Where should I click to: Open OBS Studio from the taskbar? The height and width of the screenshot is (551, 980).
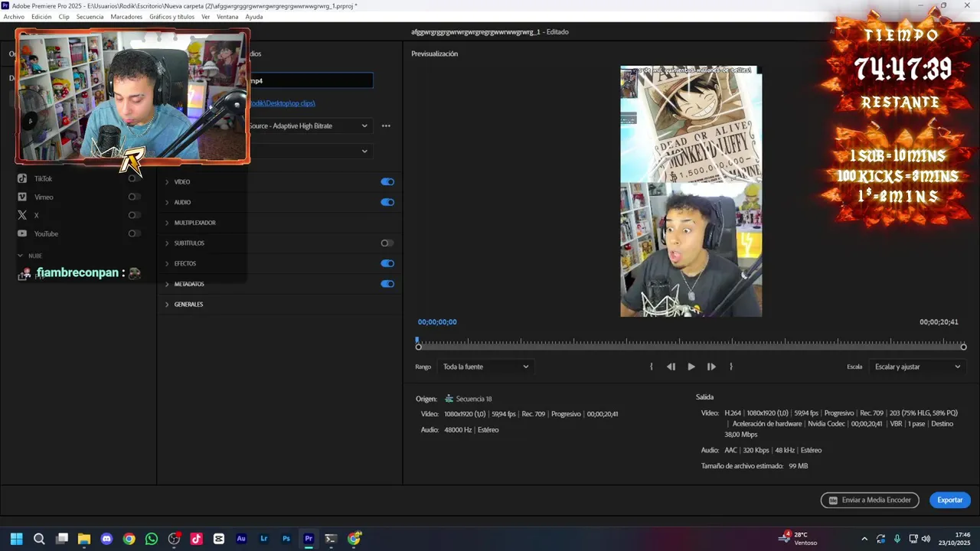[174, 539]
